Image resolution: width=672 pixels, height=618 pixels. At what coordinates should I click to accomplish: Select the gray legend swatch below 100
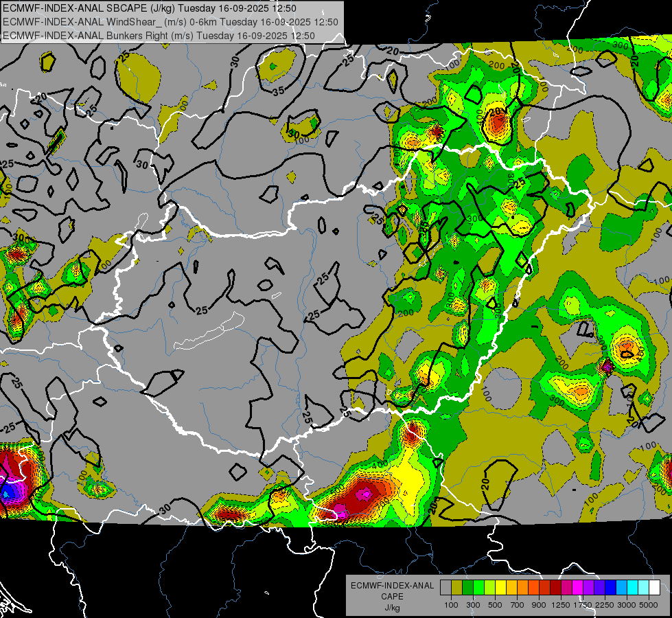445,588
